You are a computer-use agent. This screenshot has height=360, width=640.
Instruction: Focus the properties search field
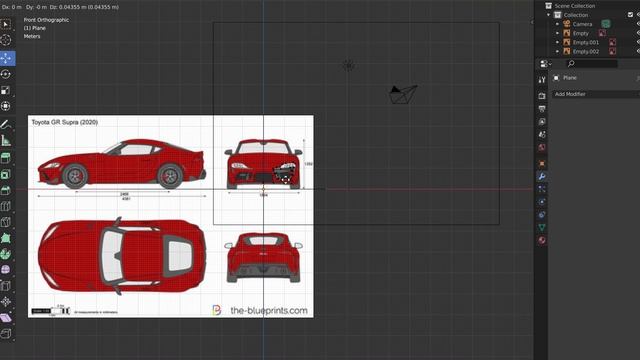click(592, 64)
